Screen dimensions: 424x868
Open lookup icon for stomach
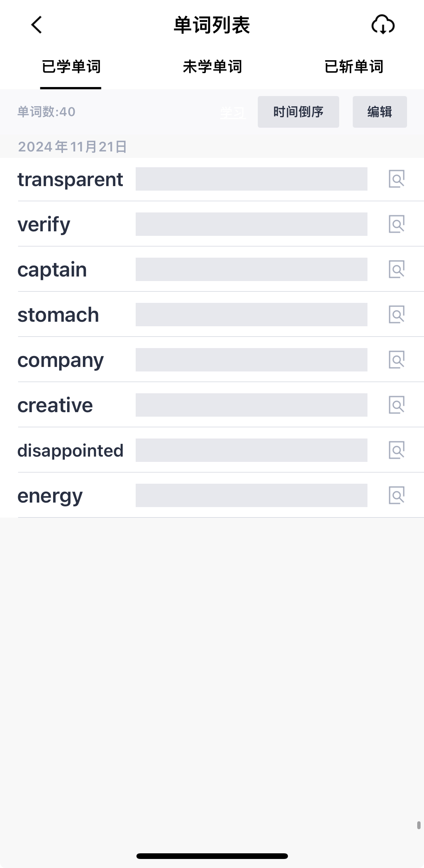(396, 315)
